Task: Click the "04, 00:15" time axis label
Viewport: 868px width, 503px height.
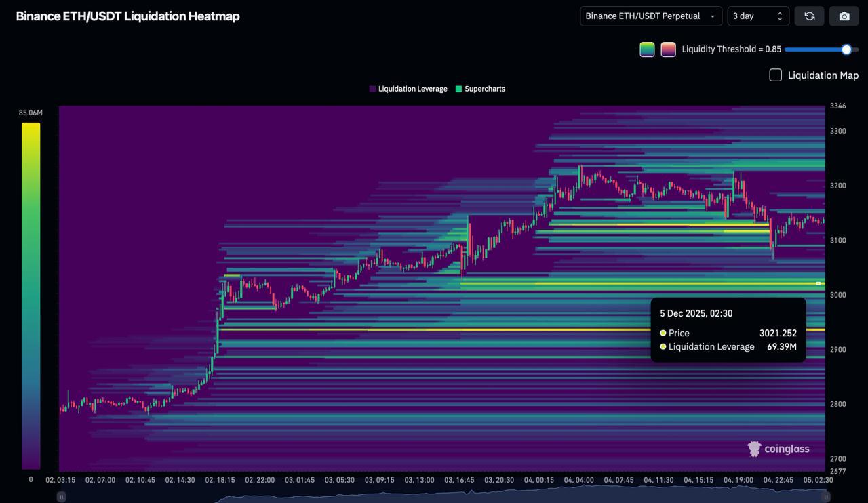Action: (x=539, y=480)
